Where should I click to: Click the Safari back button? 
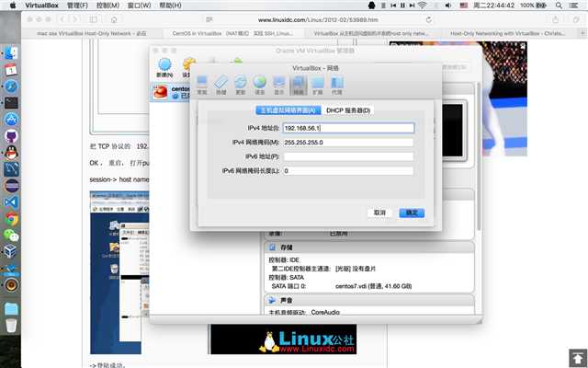(x=62, y=19)
